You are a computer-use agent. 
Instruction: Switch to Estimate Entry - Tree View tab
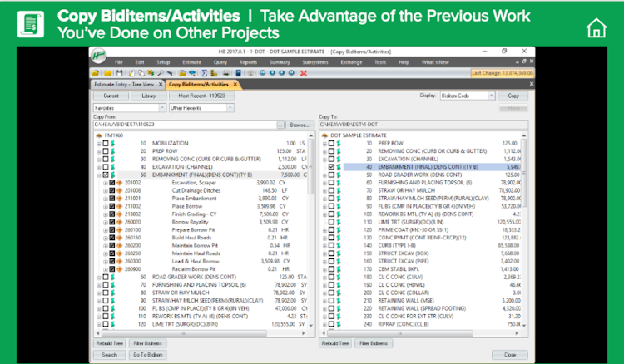[x=124, y=84]
